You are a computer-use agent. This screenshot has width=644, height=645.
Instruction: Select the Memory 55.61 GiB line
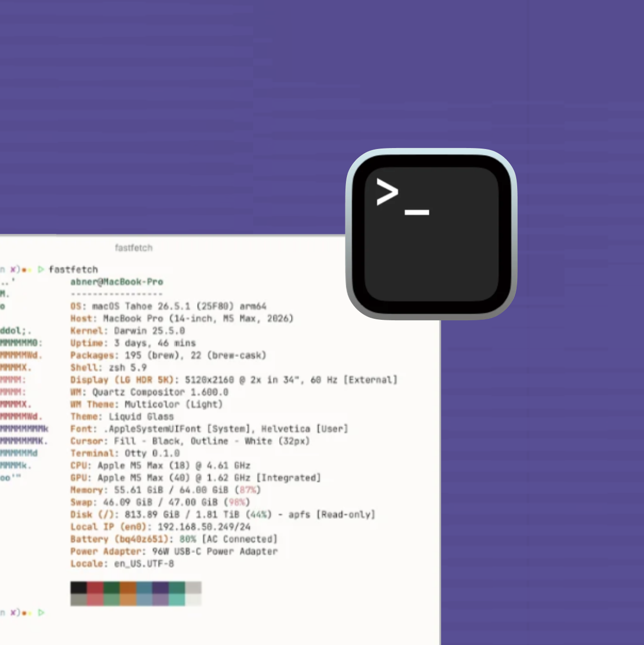(x=165, y=490)
